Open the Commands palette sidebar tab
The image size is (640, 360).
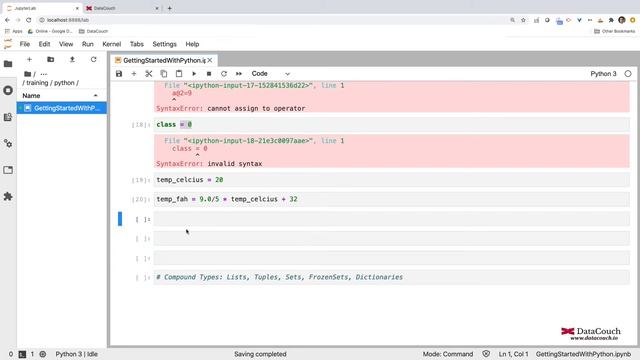[8, 117]
